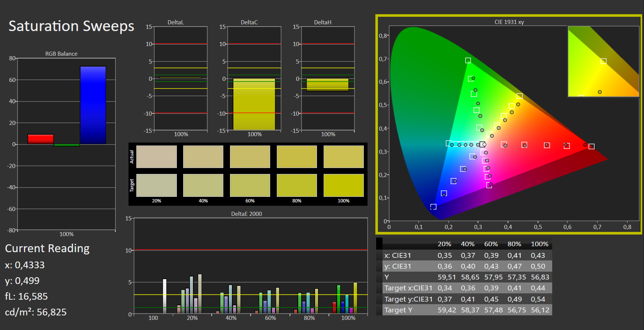The height and width of the screenshot is (330, 644).
Task: Click the blue bar in RGB Balance
Action: 93,105
